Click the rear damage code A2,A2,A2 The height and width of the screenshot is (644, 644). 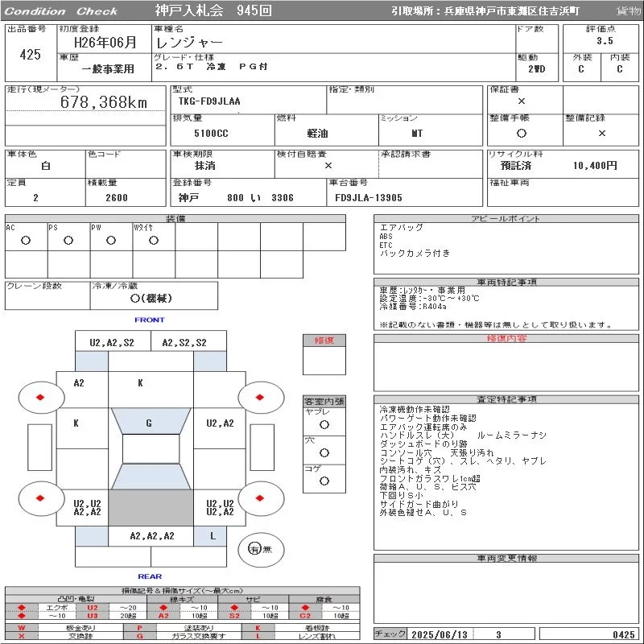pyautogui.click(x=152, y=535)
